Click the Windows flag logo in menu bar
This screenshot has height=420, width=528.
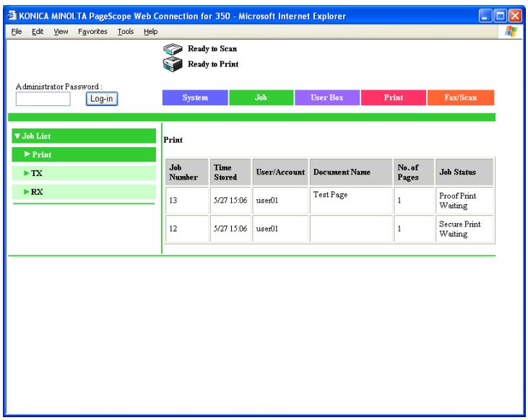[x=511, y=32]
